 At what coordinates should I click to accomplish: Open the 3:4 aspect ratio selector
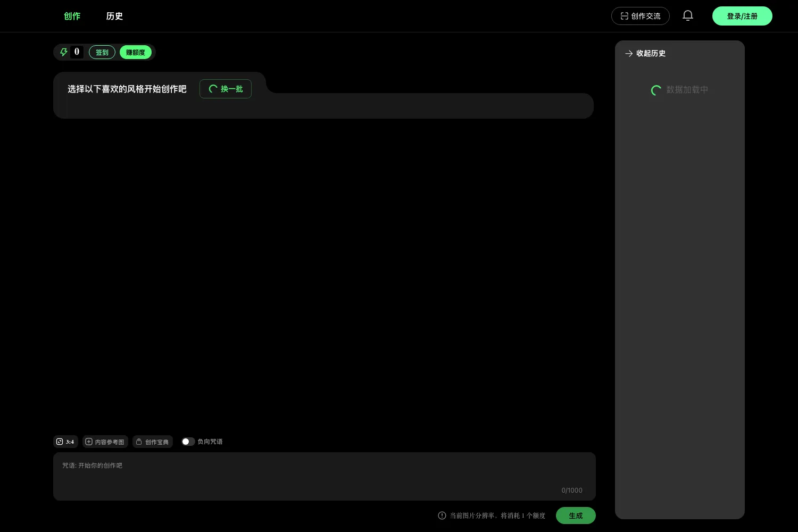coord(65,442)
